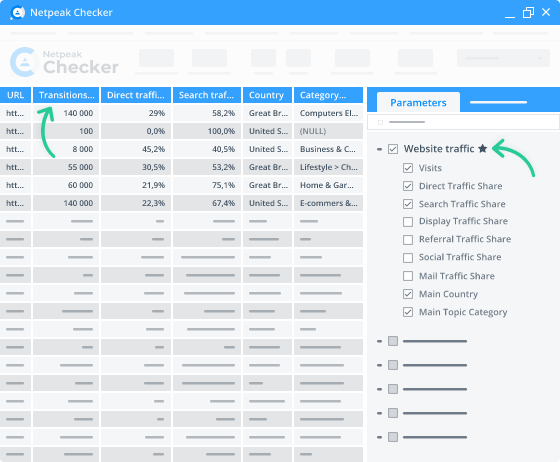The width and height of the screenshot is (560, 462).
Task: Click the 22,3% direct traffic cell
Action: point(136,203)
